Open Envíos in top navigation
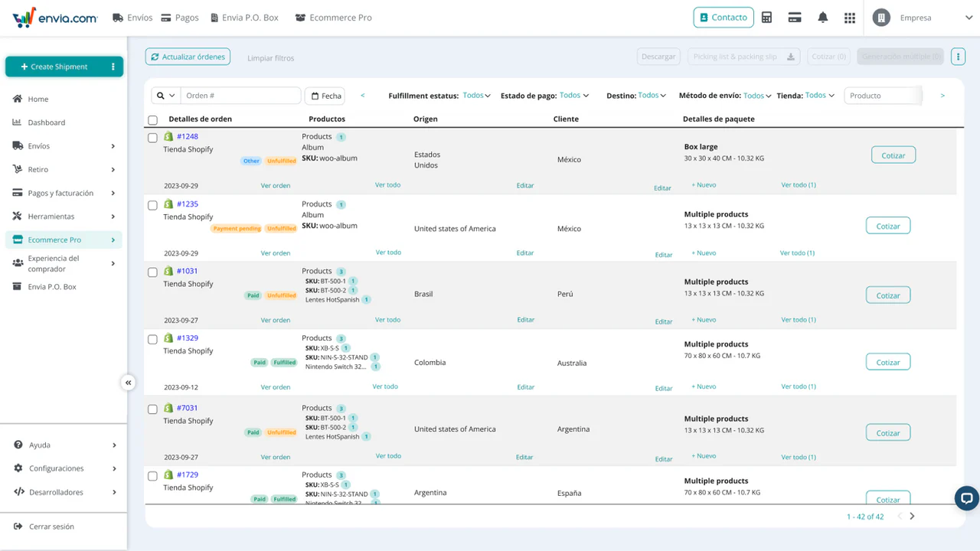 (x=132, y=18)
